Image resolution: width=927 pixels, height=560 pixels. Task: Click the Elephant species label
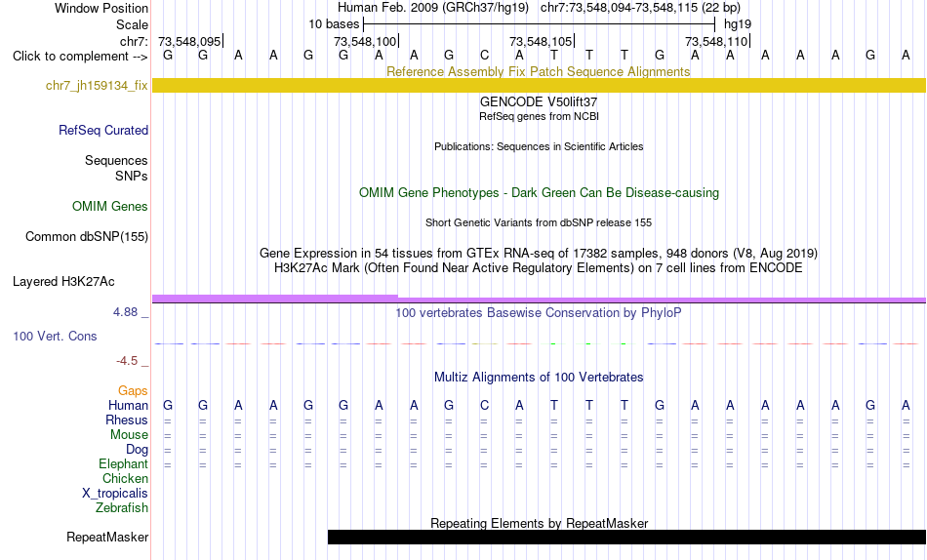(x=124, y=464)
